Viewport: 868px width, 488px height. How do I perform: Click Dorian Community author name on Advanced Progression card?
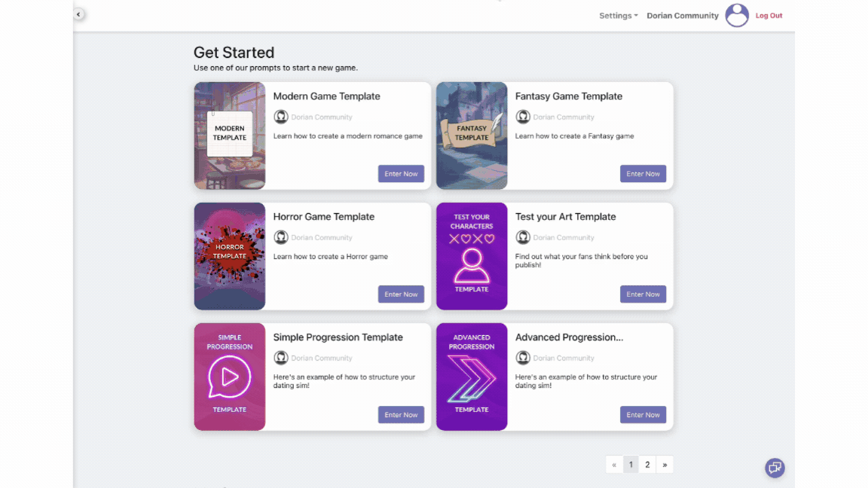[x=564, y=358]
